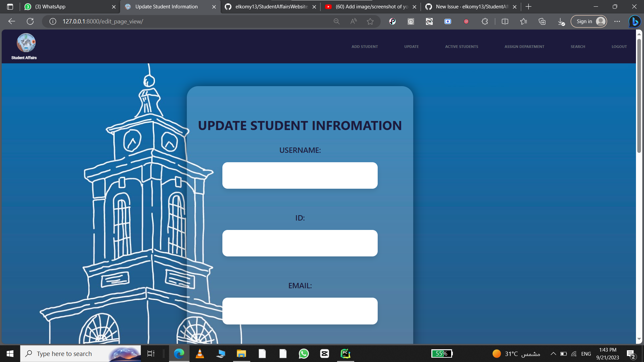Open the Collections icon in toolbar
Viewport: 644px width, 362px height.
[542, 21]
